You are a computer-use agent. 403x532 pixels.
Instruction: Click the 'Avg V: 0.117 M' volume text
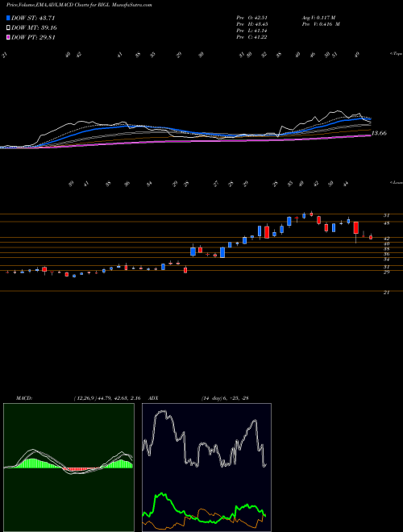point(318,18)
